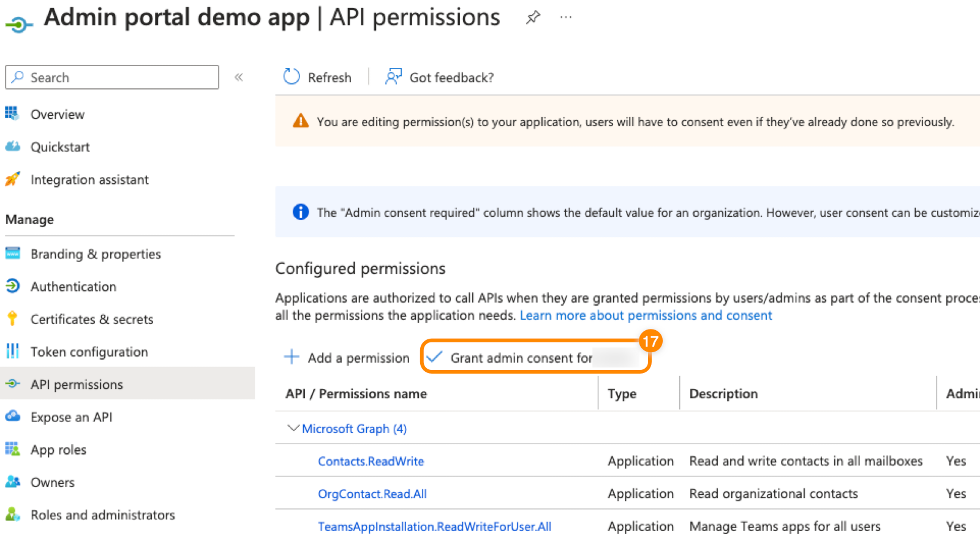Click the Description column header
The width and height of the screenshot is (980, 539).
723,394
